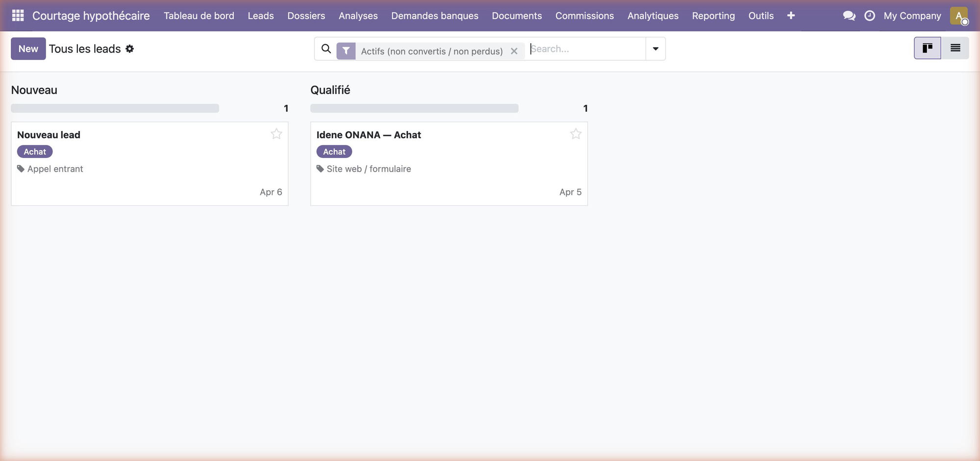Open the My Company switcher
This screenshot has height=461, width=980.
point(912,16)
